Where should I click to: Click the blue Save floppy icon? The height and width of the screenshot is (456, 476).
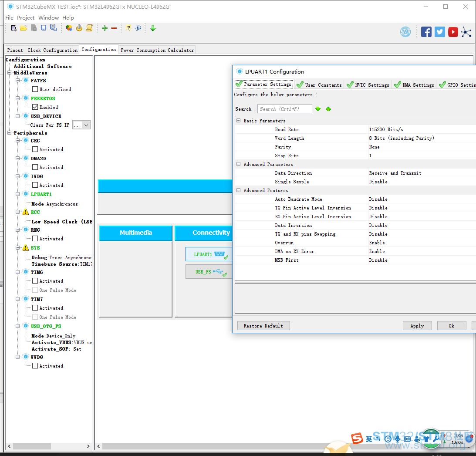tap(44, 28)
